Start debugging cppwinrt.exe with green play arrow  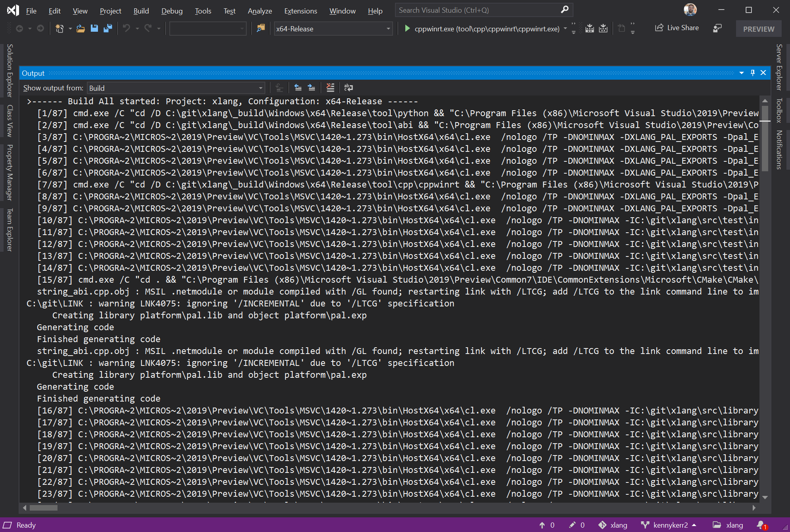click(407, 28)
